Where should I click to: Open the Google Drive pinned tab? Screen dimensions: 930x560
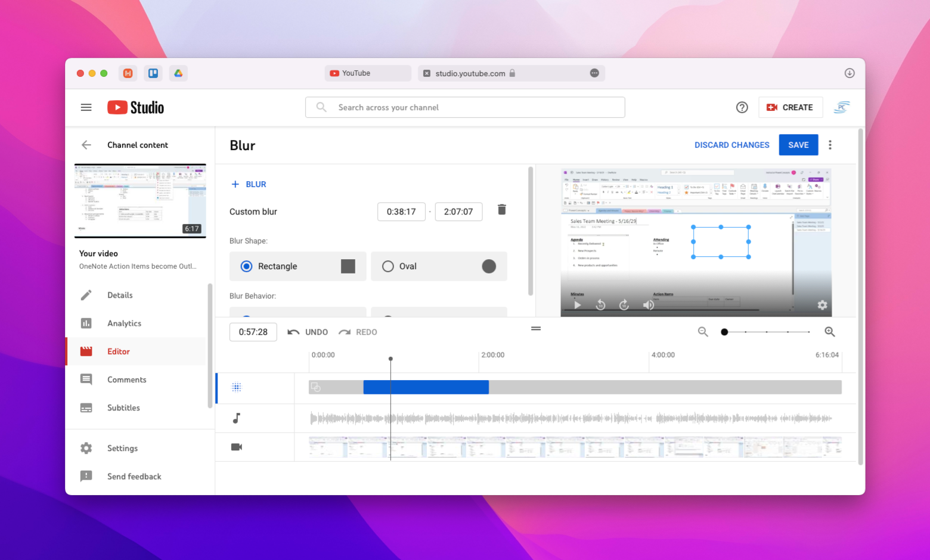coord(178,73)
